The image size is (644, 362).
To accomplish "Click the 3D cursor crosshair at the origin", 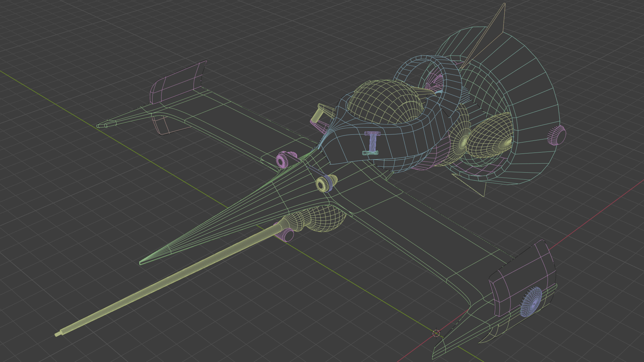I will tap(436, 333).
